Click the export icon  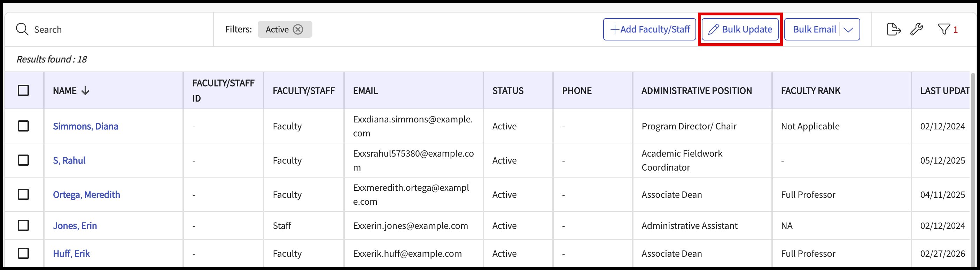coord(894,29)
